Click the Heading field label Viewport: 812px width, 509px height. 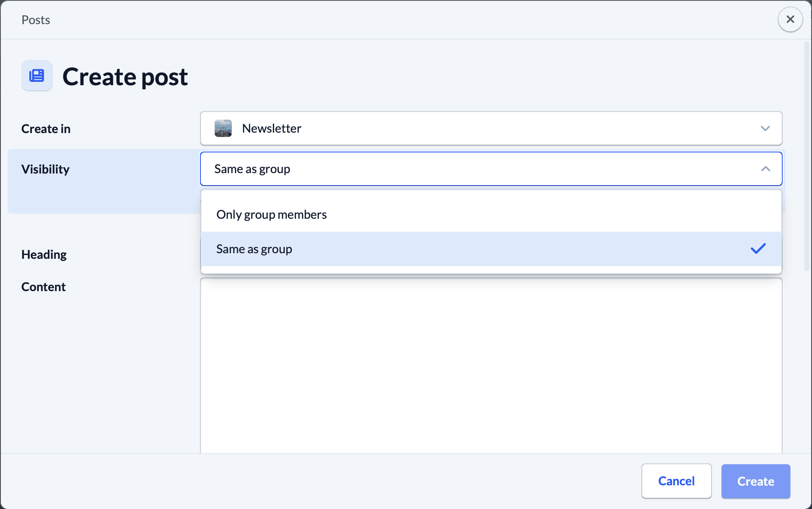tap(44, 254)
